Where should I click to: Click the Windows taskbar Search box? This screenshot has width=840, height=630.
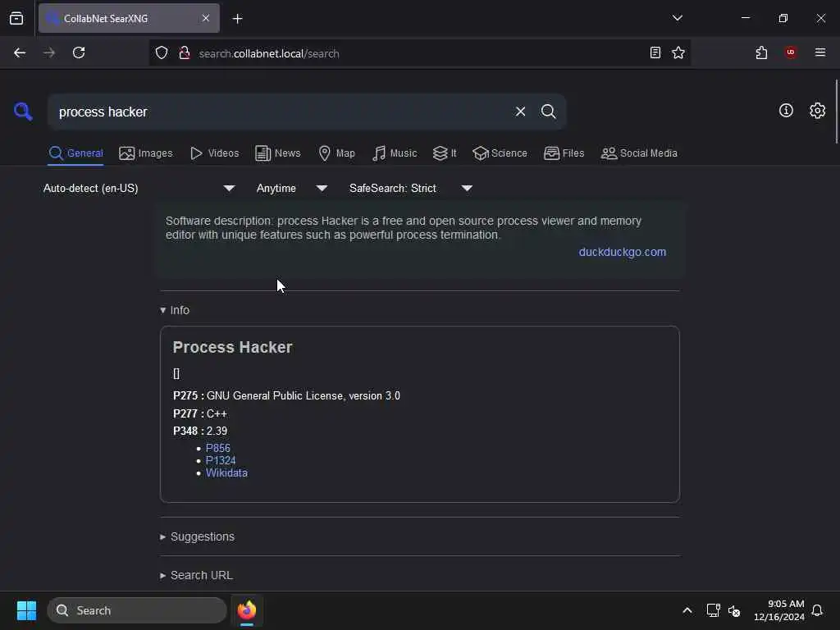click(137, 610)
